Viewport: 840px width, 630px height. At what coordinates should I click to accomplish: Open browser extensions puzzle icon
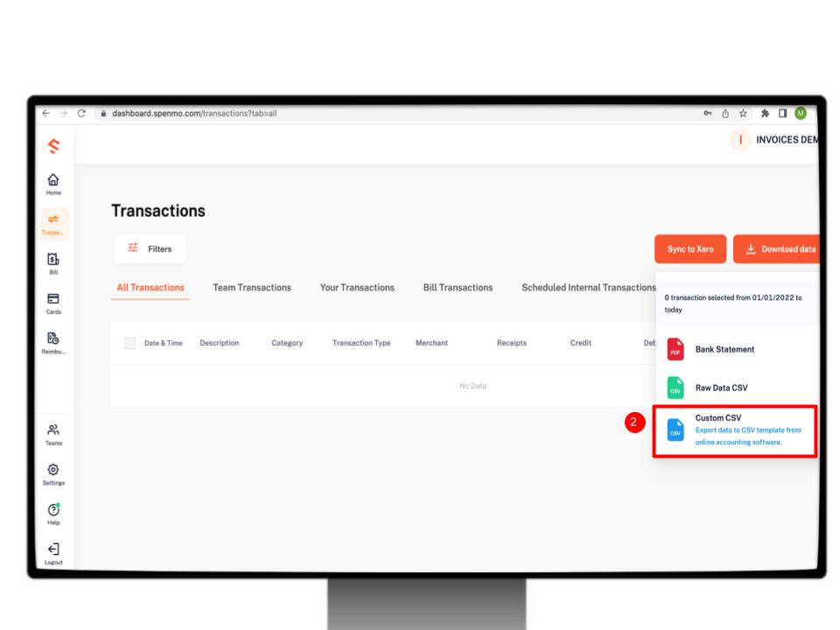pos(765,113)
